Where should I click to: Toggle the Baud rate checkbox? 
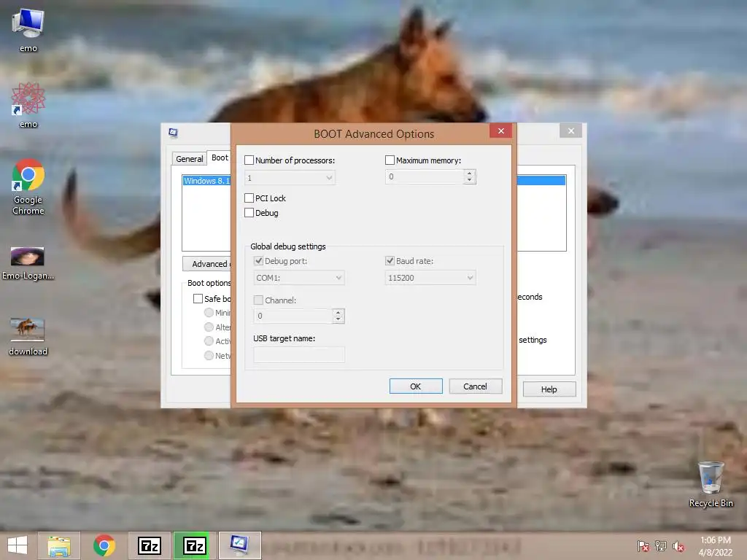click(390, 260)
